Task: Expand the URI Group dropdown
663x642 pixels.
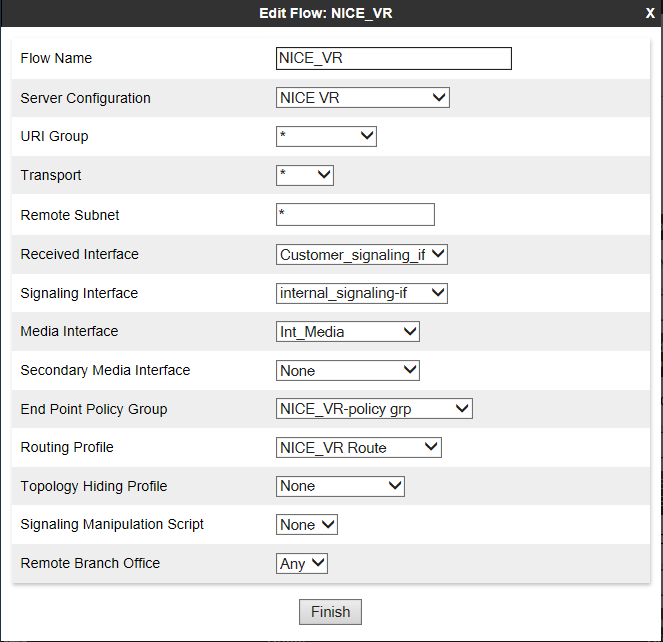Action: (x=326, y=136)
